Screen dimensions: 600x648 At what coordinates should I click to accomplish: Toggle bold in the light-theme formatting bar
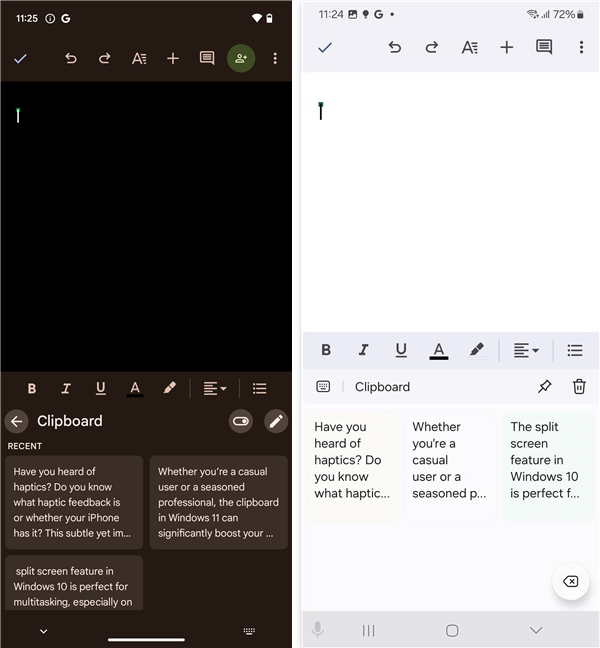[326, 350]
